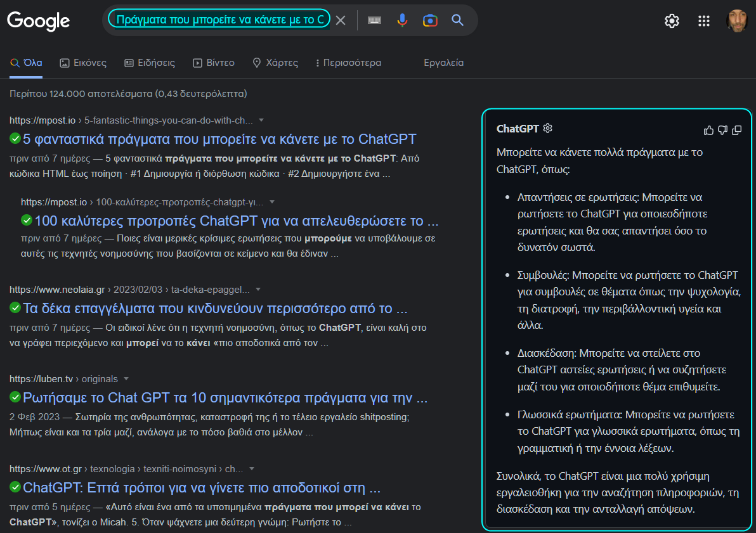The width and height of the screenshot is (756, 533).
Task: Switch to the Ειδήσεις tab
Action: (x=150, y=63)
